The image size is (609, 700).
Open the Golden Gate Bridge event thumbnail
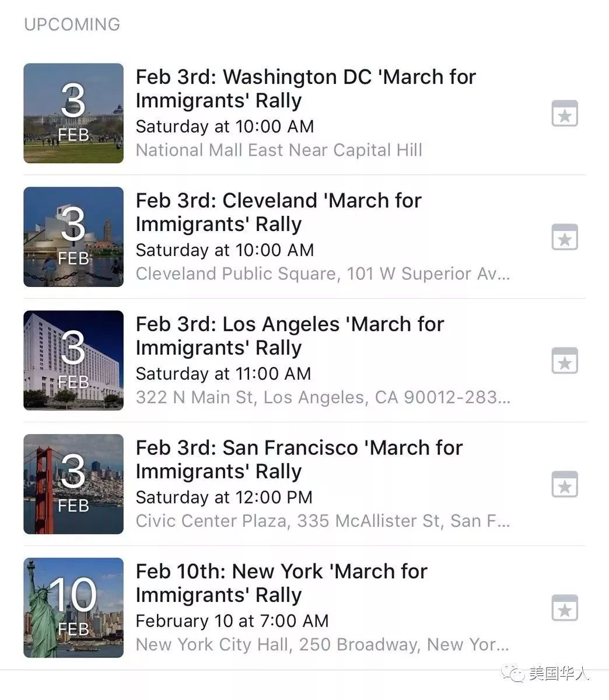pos(73,484)
